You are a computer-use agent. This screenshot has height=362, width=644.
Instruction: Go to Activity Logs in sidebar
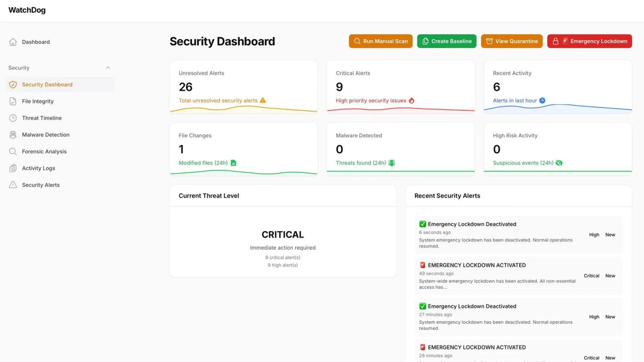point(38,168)
